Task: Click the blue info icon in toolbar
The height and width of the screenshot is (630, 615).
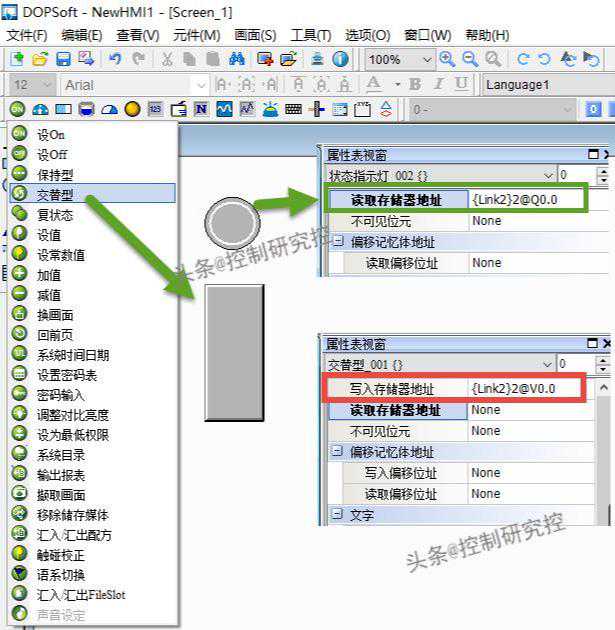Action: tap(340, 60)
